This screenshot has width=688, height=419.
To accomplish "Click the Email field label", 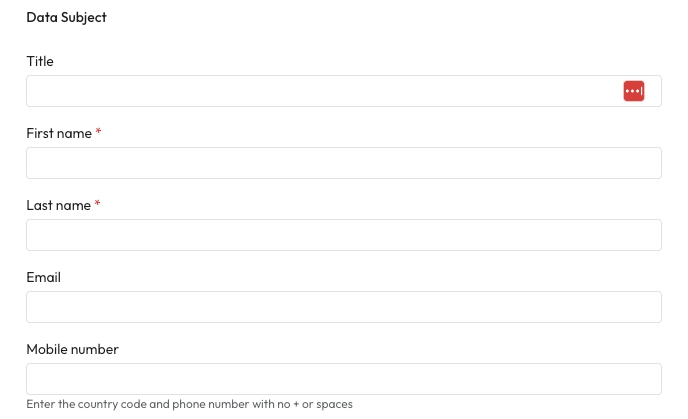I will tap(43, 277).
